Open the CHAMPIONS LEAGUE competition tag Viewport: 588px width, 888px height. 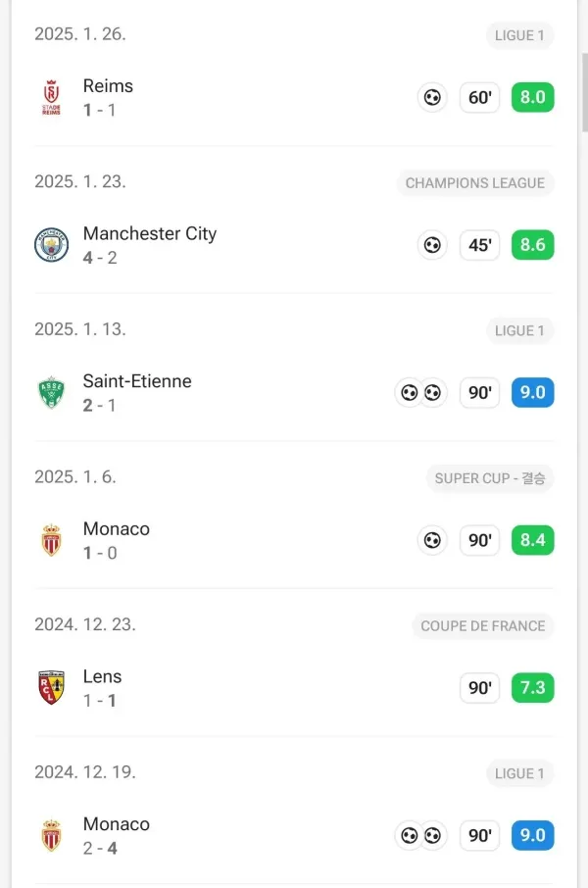(475, 183)
